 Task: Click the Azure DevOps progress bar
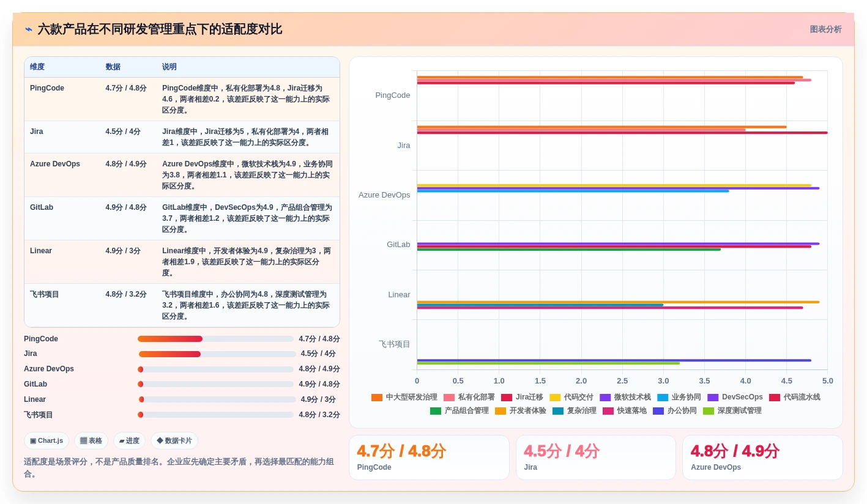[215, 369]
